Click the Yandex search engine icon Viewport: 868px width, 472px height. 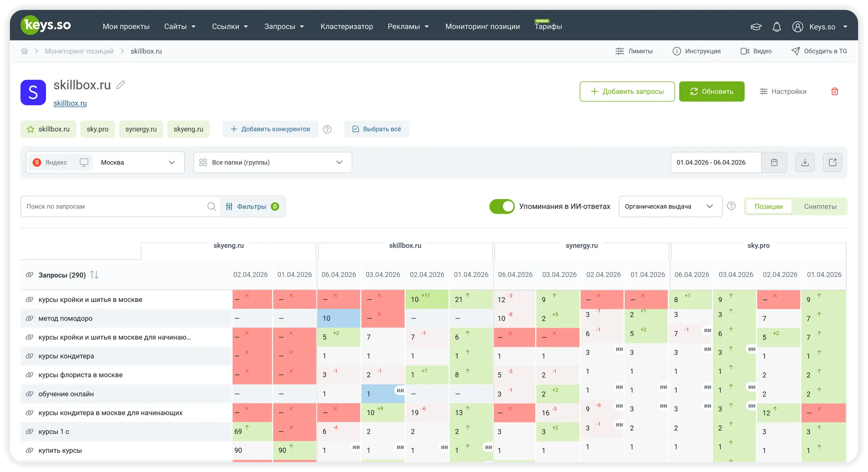(37, 162)
